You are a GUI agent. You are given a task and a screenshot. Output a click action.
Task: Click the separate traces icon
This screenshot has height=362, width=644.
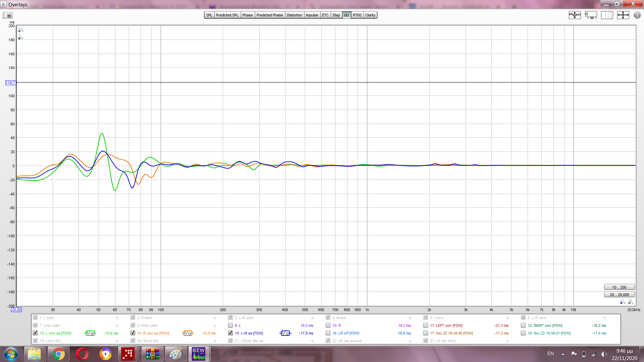click(575, 15)
